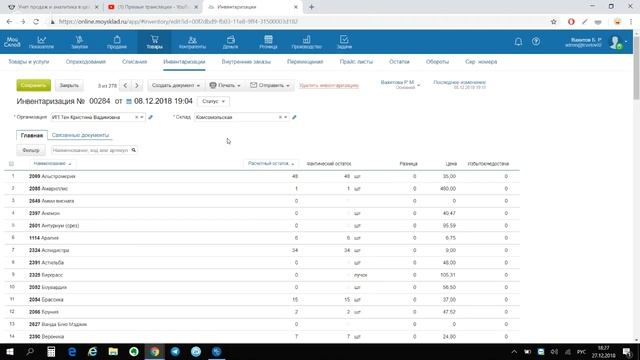Click the search magnifier in the name field
Image resolution: width=640 pixels, height=360 pixels.
[133, 150]
